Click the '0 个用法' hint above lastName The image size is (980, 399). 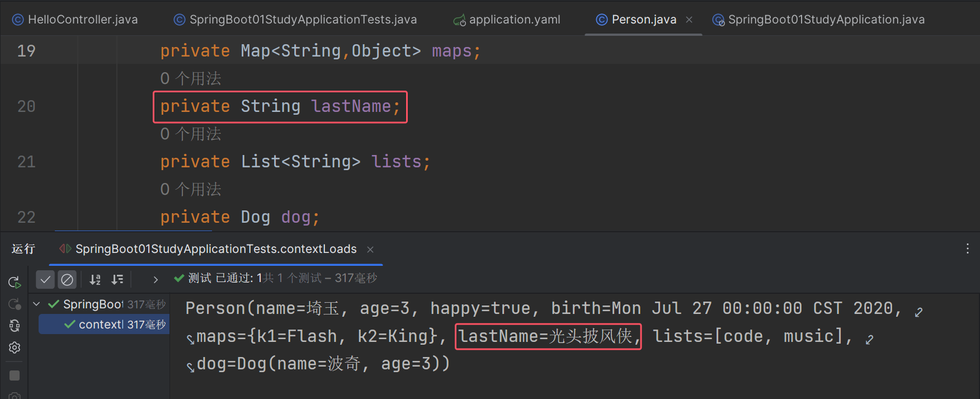[191, 78]
